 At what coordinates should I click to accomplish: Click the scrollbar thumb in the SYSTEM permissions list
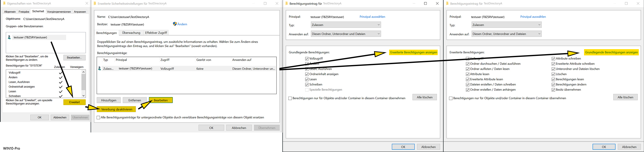pos(83,82)
